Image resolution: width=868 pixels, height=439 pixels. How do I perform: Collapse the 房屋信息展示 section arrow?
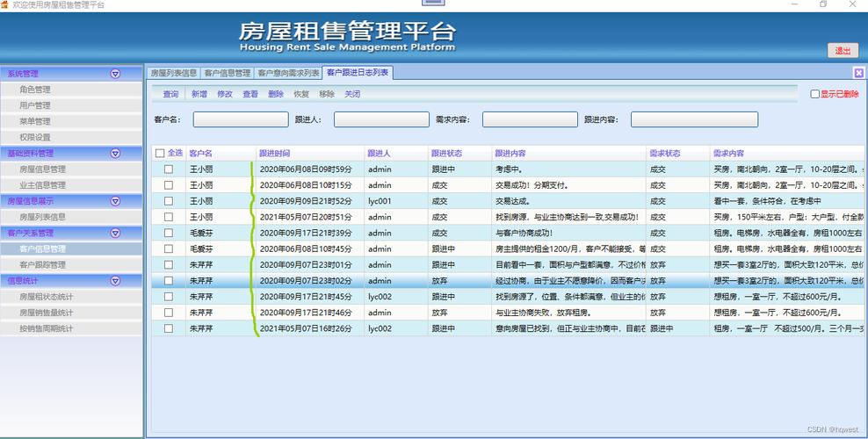tap(115, 201)
